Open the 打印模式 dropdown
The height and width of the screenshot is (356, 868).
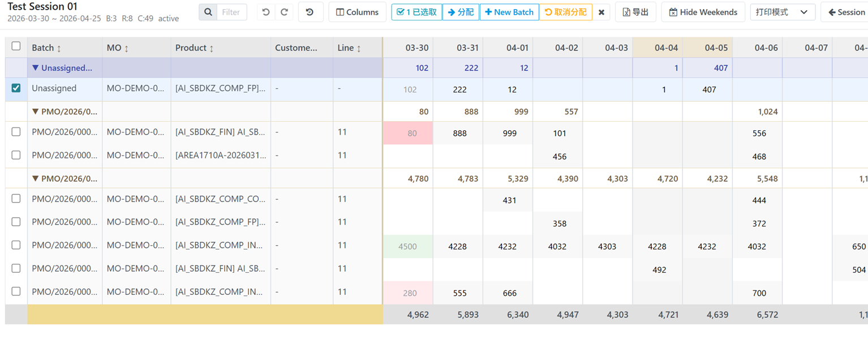click(x=783, y=12)
